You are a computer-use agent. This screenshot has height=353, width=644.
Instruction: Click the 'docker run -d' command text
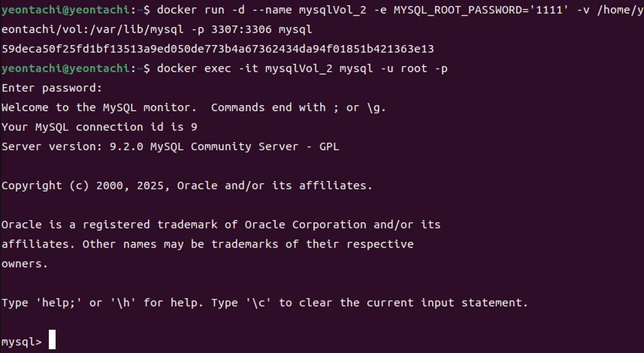tap(201, 10)
